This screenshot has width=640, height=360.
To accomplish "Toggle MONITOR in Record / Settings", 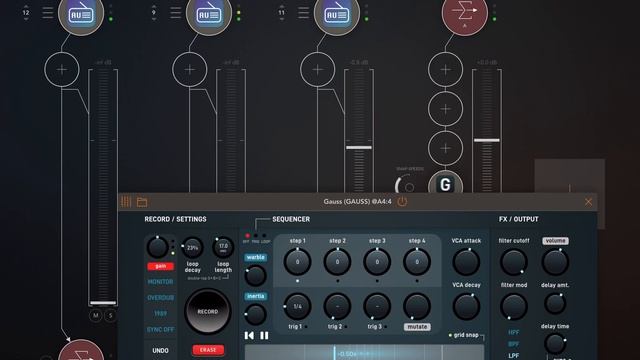I will point(160,282).
